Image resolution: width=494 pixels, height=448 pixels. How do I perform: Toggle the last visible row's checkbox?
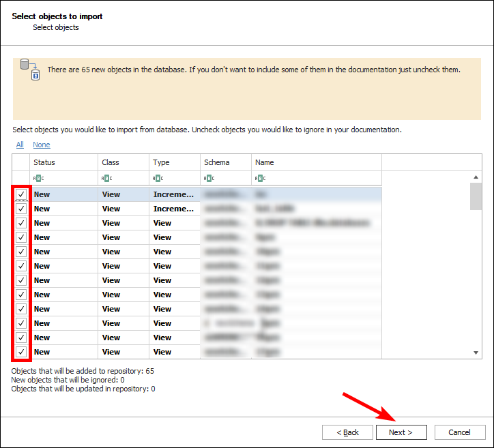21,352
